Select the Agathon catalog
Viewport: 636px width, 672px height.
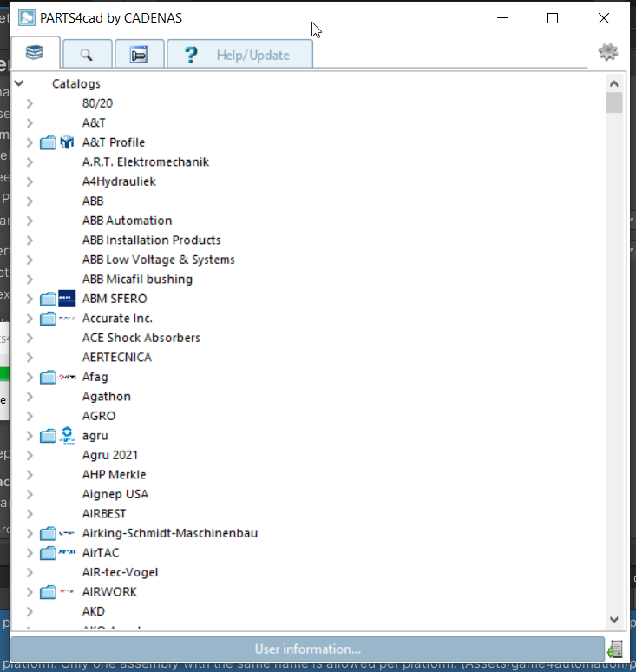(x=106, y=397)
